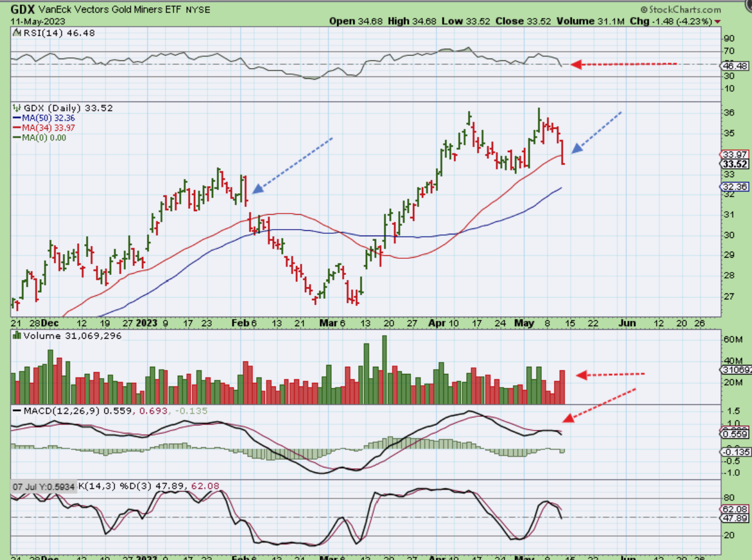752x560 pixels.
Task: Click the 47.89 tag on stochastic scale
Action: pyautogui.click(x=735, y=518)
